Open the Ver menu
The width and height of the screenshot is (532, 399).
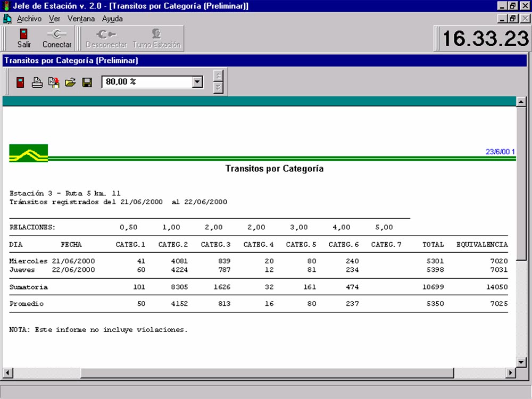pos(54,19)
